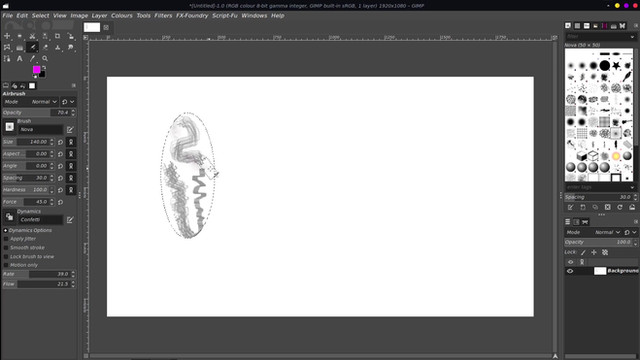Open the layer Mode Normal dropdown
Viewport: 640px width, 360px height.
[607, 232]
